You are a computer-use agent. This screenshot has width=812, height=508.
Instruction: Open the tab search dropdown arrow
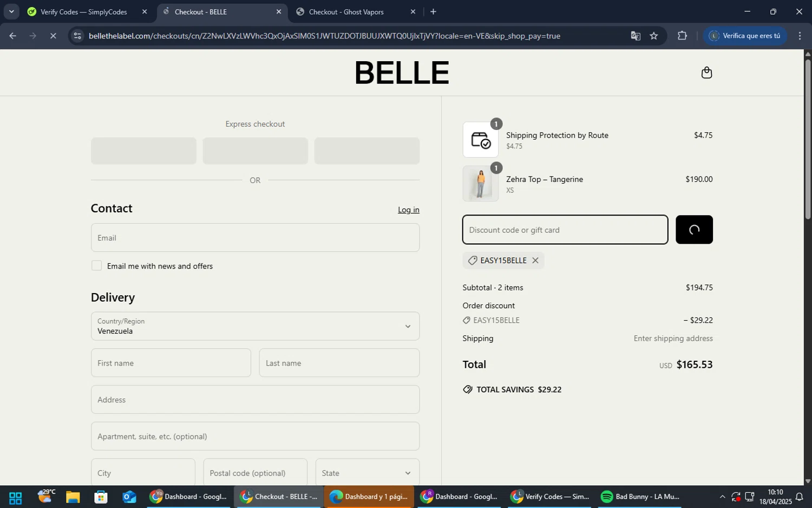pyautogui.click(x=11, y=11)
